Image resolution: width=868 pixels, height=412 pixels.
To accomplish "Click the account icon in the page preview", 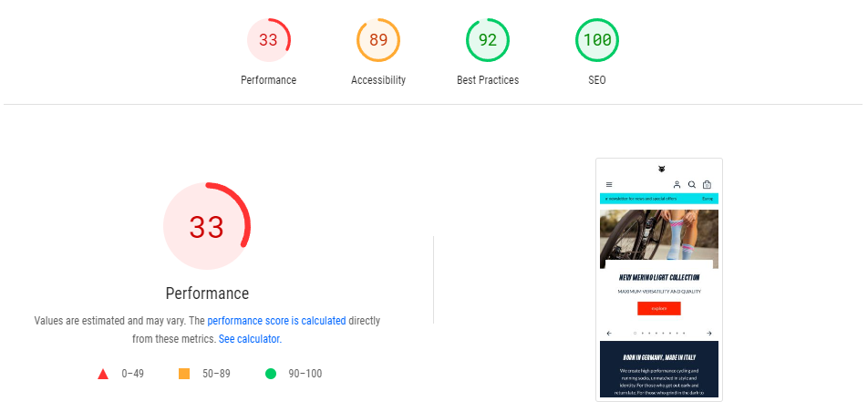I will coord(677,185).
